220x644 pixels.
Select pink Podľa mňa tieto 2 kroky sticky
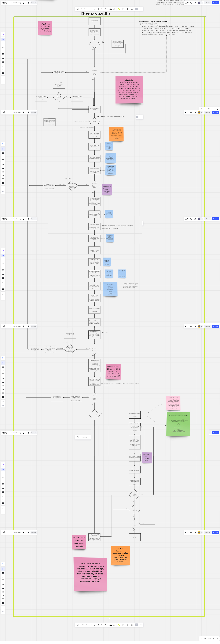(x=113, y=372)
